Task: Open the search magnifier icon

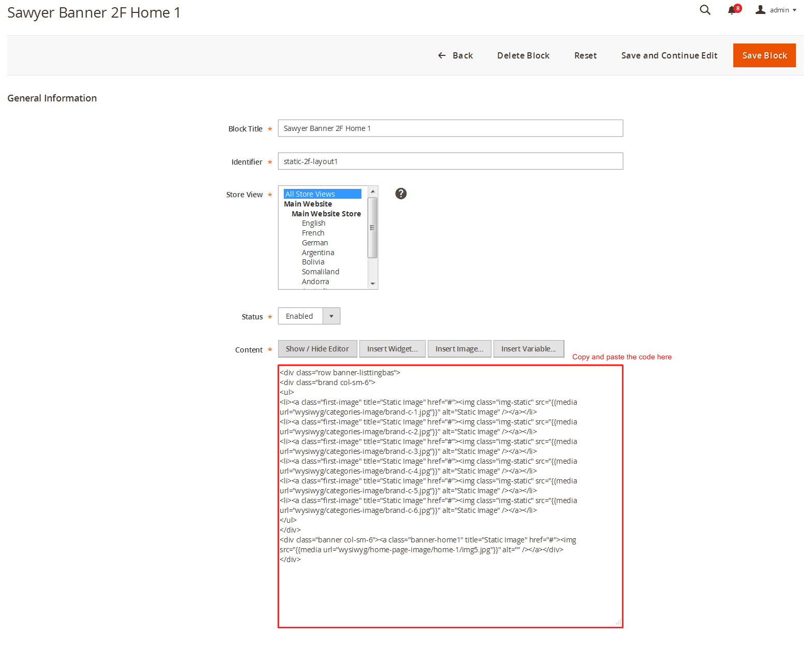Action: 705,10
